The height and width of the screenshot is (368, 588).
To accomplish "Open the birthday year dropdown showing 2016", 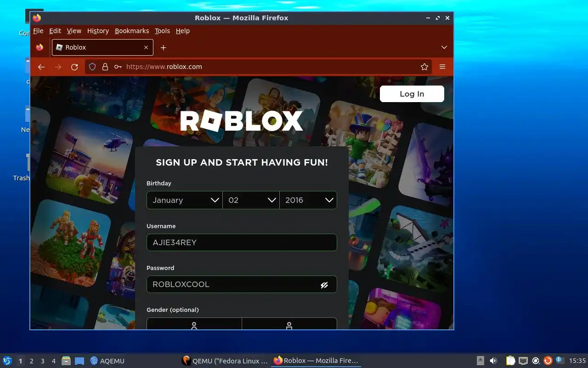I will (x=308, y=200).
